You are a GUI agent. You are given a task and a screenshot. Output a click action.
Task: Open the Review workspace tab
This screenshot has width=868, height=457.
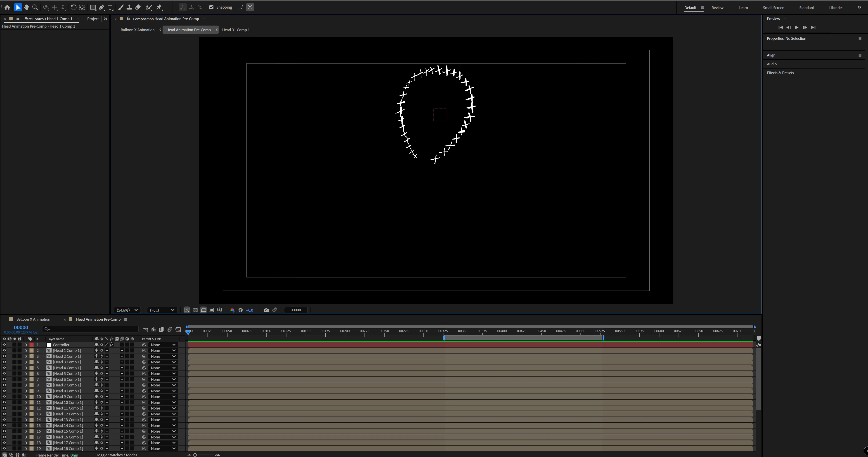click(x=717, y=7)
